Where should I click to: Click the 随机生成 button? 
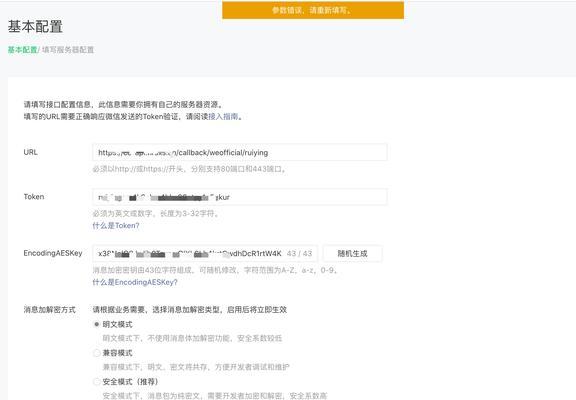tap(352, 253)
